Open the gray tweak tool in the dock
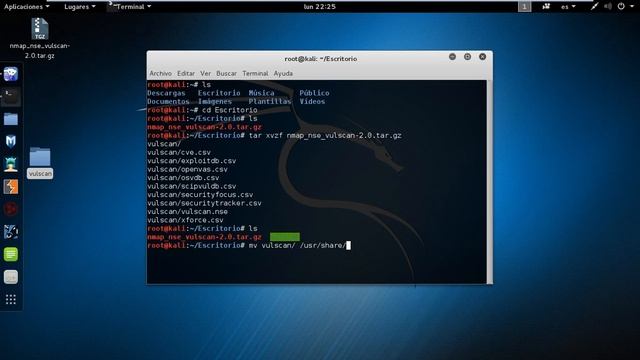Viewport: 640px width, 360px height. (11, 277)
